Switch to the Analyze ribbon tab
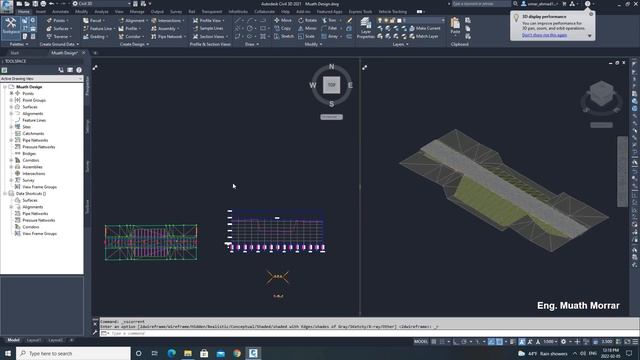Viewport: 640px width, 360px height. (x=101, y=12)
